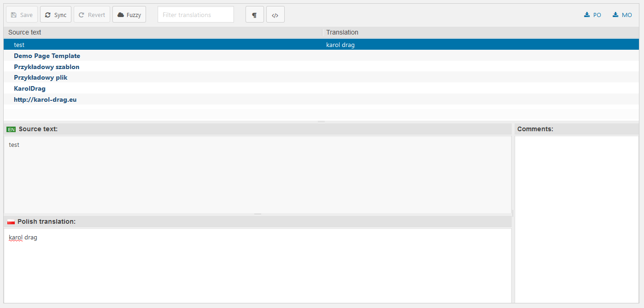Click the Save button in toolbar

tap(22, 15)
